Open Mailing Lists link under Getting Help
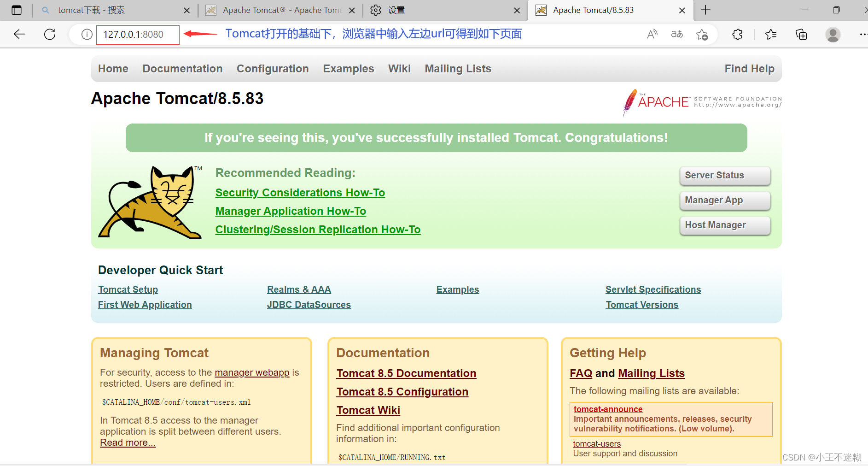Screen dimensions: 868x466 [652, 373]
